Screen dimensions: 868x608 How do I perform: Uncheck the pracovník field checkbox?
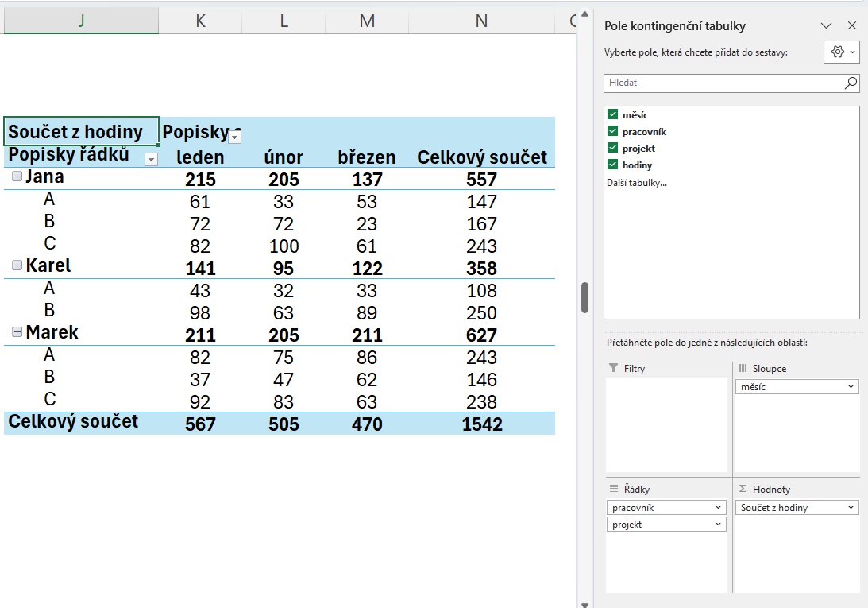pos(612,132)
